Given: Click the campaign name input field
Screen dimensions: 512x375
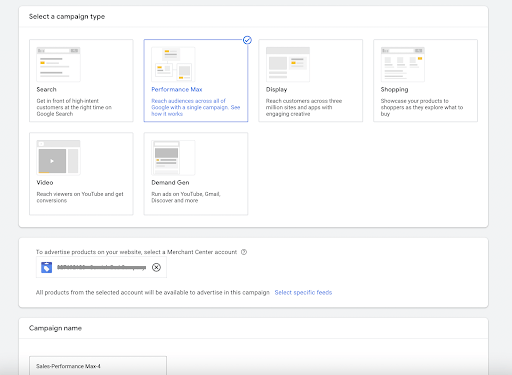Looking at the screenshot, I should pos(98,366).
